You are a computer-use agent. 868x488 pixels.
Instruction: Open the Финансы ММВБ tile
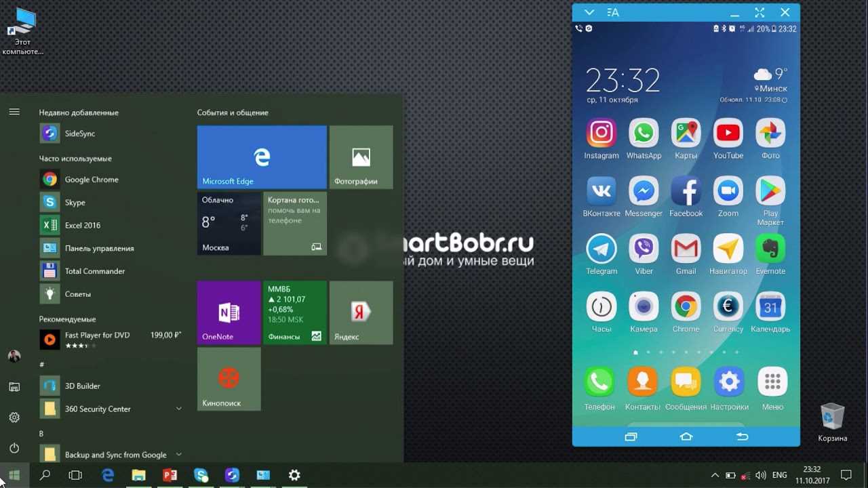click(295, 312)
